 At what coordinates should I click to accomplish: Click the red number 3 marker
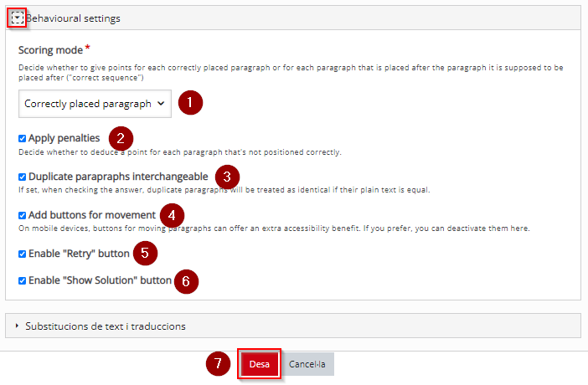(227, 177)
